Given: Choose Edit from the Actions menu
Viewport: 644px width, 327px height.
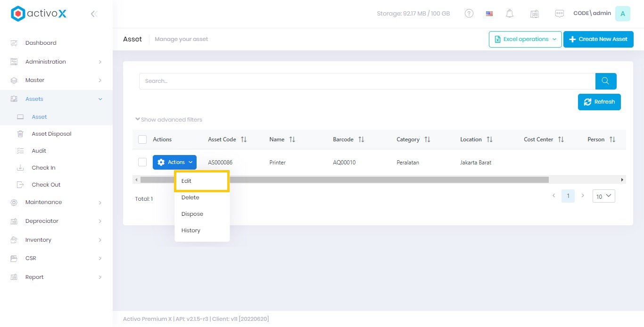Looking at the screenshot, I should (187, 181).
